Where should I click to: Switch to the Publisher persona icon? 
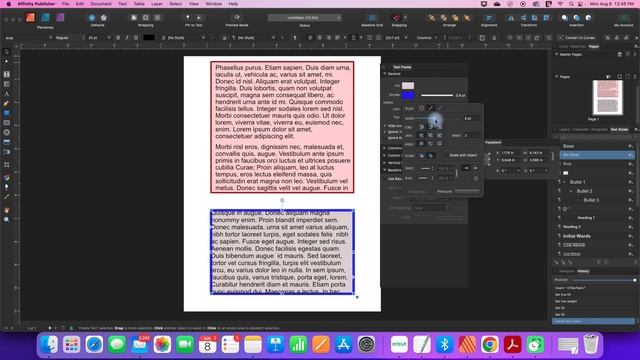coord(30,18)
